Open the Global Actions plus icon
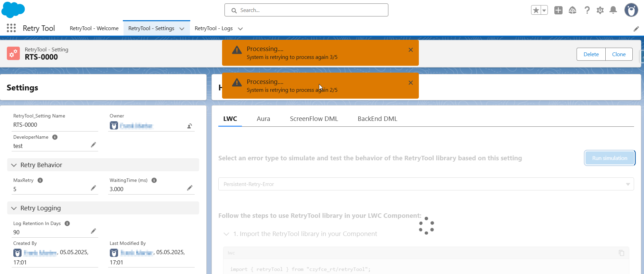The image size is (644, 274). coord(558,10)
